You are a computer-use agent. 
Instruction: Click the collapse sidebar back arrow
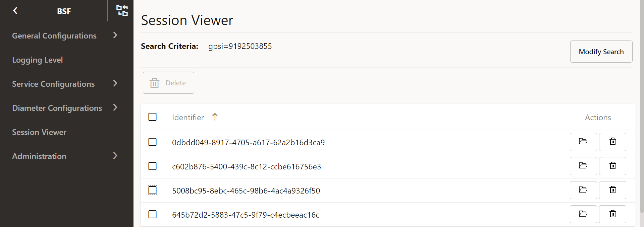[x=15, y=10]
